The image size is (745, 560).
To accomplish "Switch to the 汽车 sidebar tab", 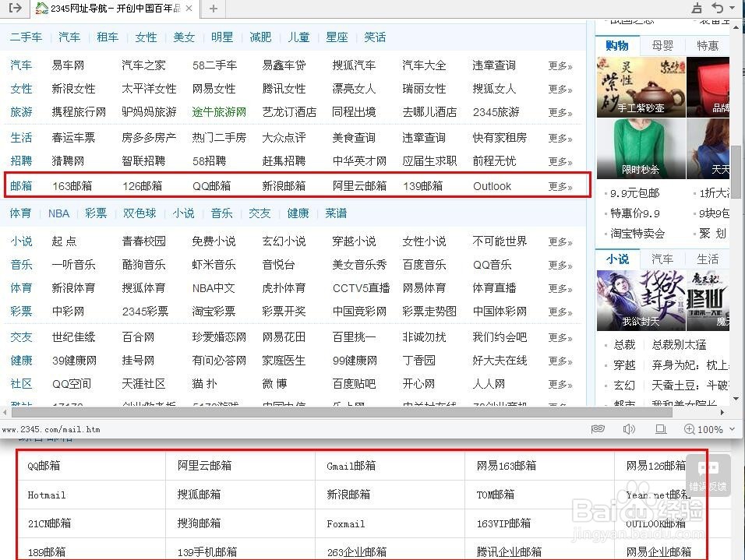I will (662, 259).
